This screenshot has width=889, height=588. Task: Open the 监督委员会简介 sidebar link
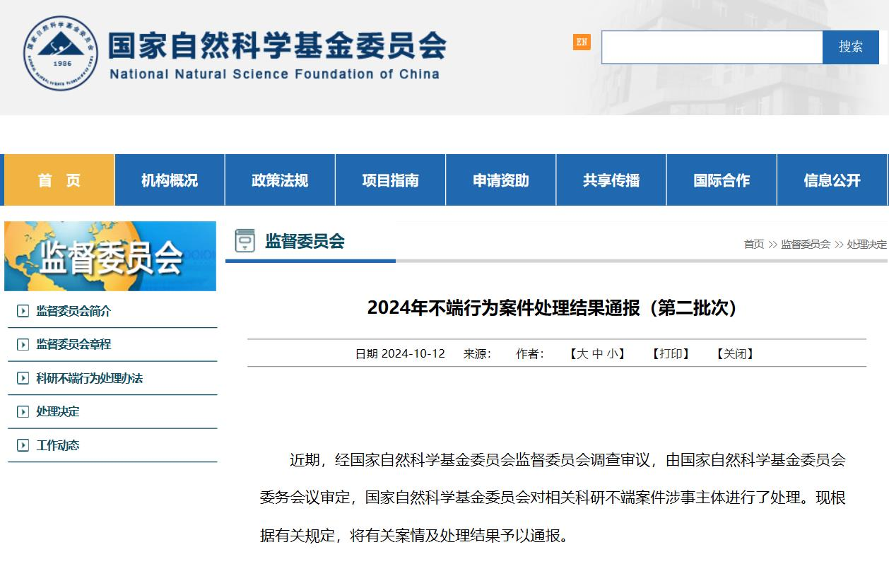click(73, 311)
